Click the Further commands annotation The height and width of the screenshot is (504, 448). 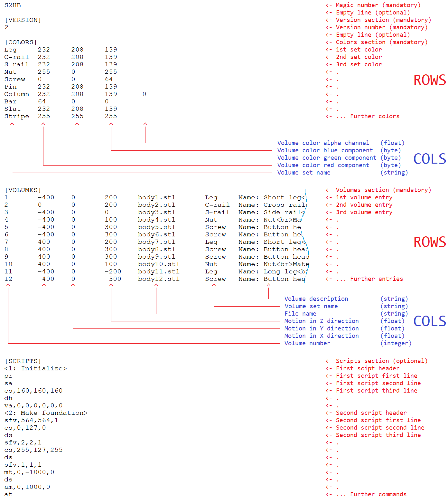click(x=378, y=494)
